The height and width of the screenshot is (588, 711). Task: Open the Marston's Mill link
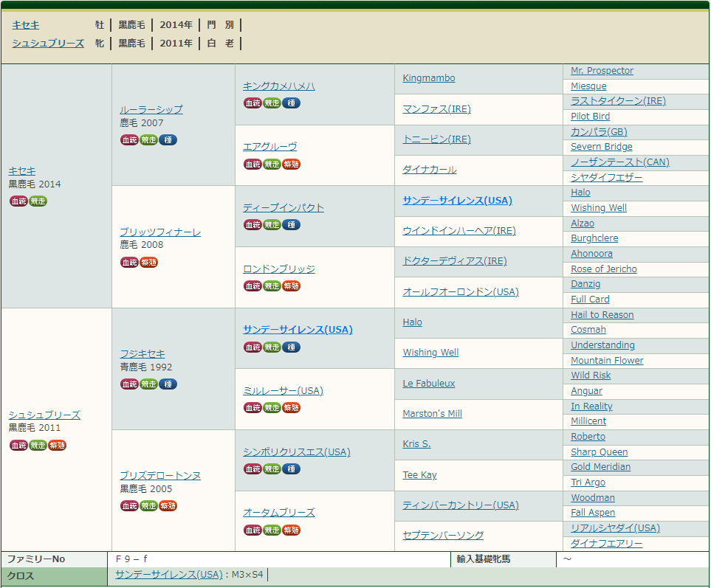432,414
